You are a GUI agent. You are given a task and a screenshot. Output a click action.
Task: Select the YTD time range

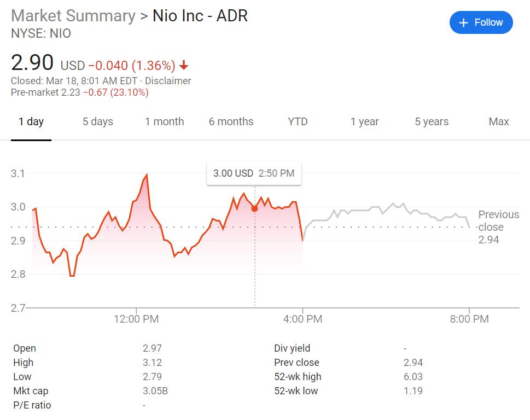click(297, 121)
